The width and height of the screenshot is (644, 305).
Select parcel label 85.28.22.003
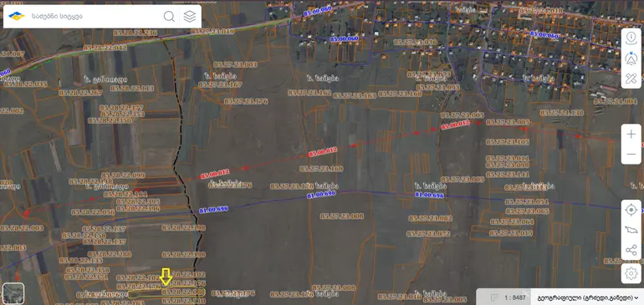point(22,228)
